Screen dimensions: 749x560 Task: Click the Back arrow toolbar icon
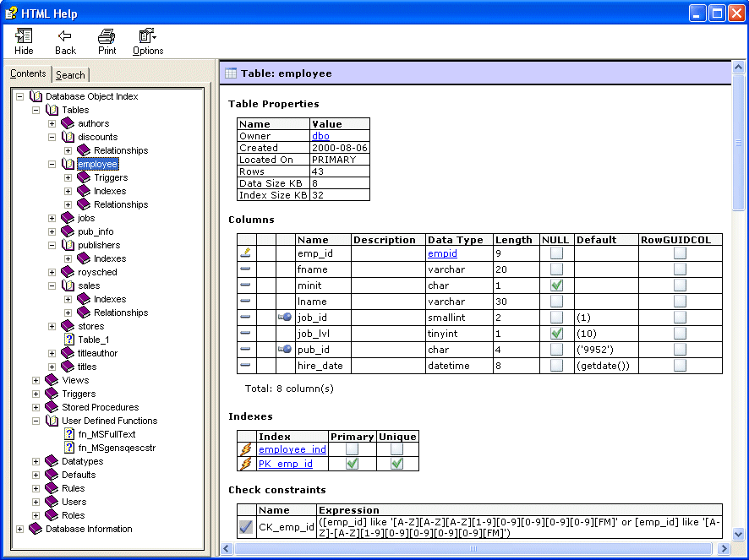(65, 35)
